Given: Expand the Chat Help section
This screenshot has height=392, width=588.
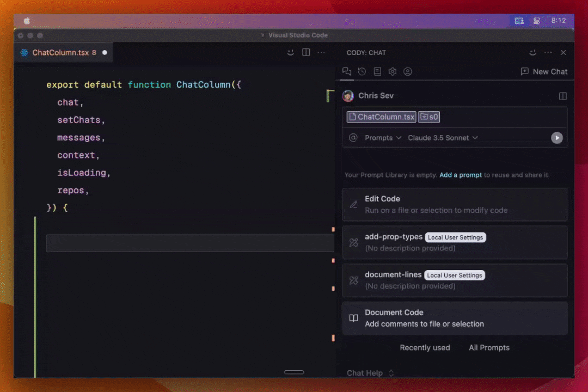Looking at the screenshot, I should [x=370, y=373].
